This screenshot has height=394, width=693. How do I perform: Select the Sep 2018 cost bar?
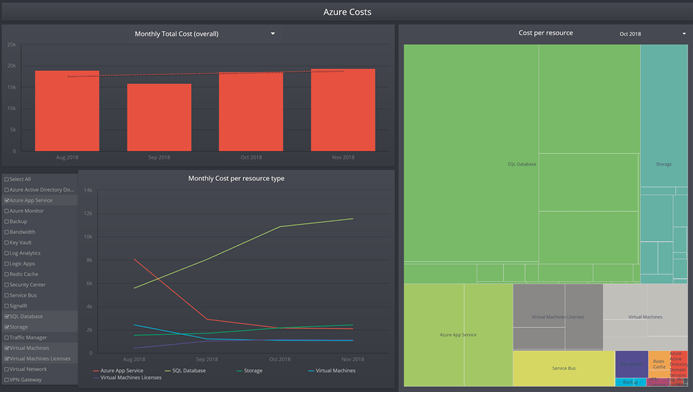(x=159, y=118)
